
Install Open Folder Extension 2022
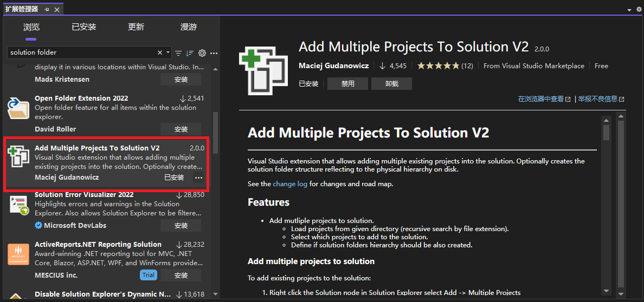point(181,129)
